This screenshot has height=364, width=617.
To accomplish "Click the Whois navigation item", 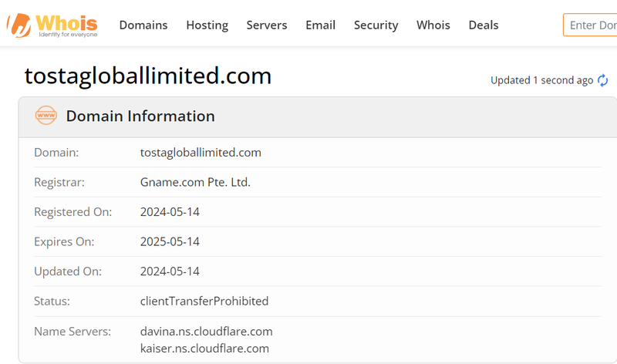I will tap(433, 25).
